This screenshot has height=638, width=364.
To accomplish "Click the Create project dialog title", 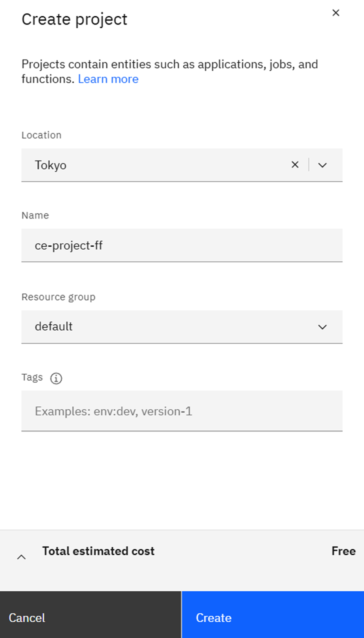I will [x=75, y=19].
